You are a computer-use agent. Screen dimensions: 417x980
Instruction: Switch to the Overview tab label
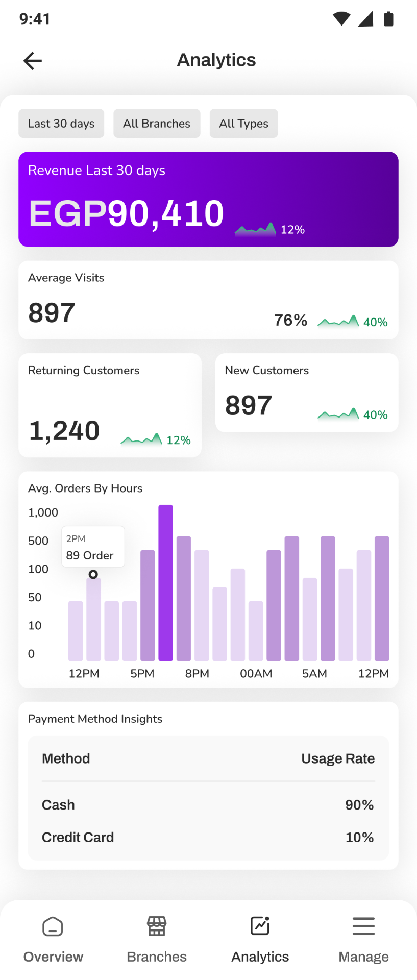coord(53,957)
